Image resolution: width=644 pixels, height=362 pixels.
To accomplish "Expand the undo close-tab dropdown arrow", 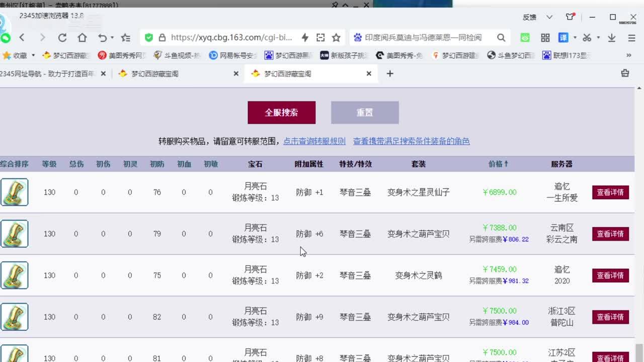I will [112, 38].
